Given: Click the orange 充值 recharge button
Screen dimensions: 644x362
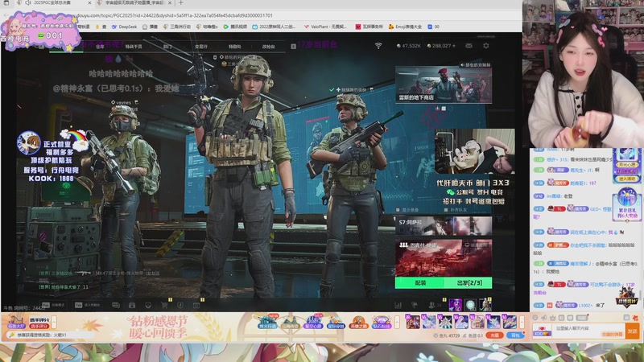Looking at the screenshot, I should pos(494,335).
